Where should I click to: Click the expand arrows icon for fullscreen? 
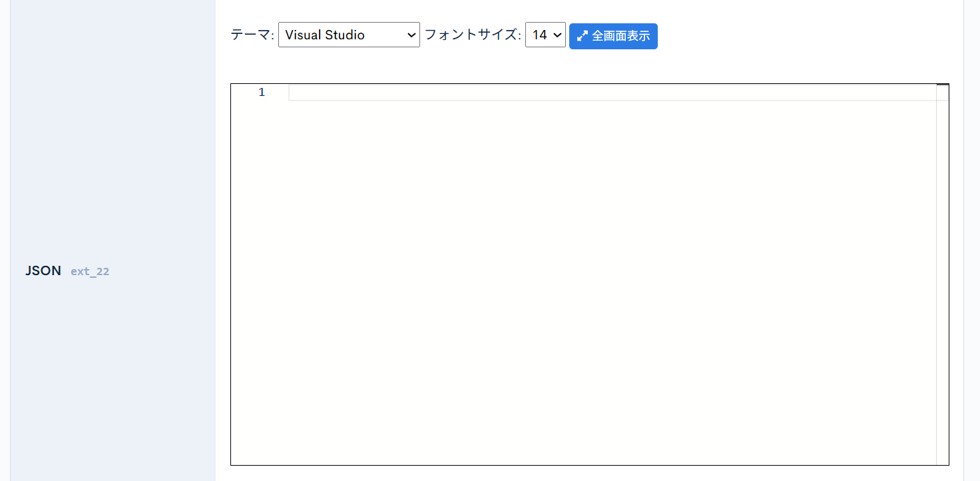click(x=583, y=36)
